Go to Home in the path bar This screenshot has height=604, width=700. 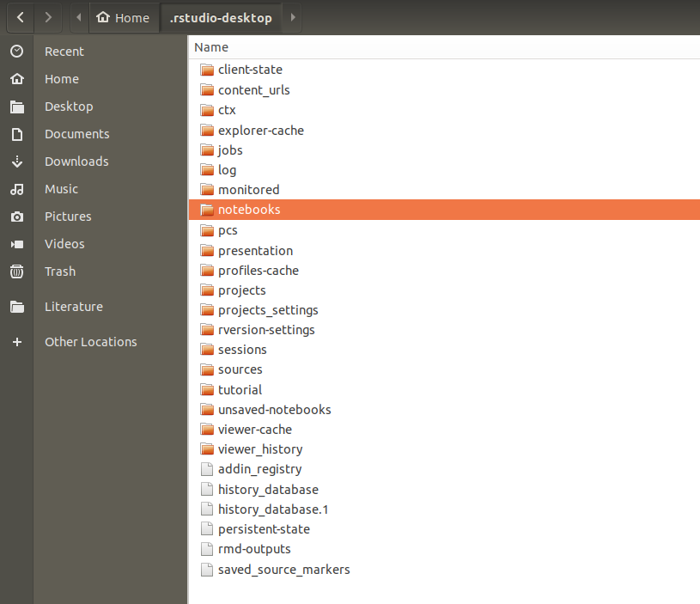coord(123,17)
